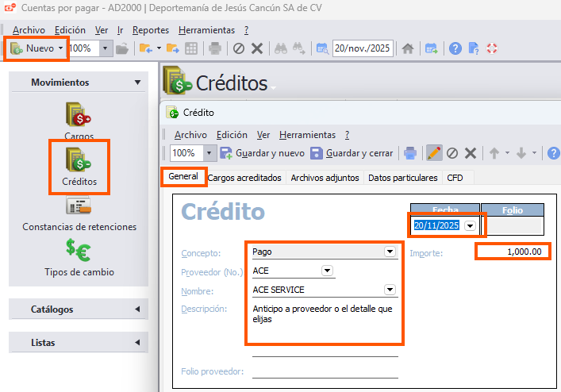Expand the Catálogos panel section
The width and height of the screenshot is (561, 392).
pos(137,309)
